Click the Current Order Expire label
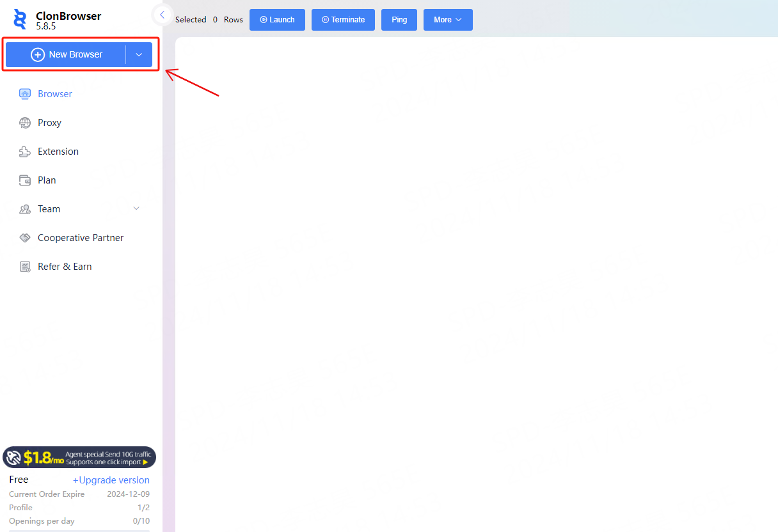778x532 pixels. (47, 494)
